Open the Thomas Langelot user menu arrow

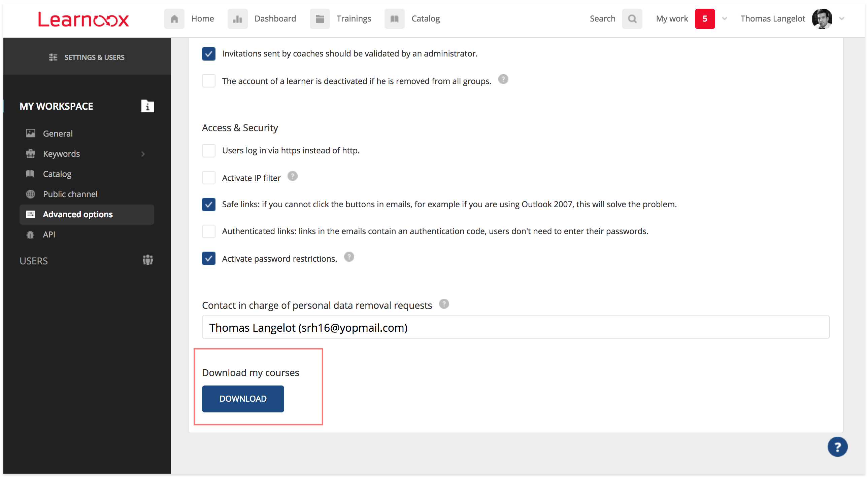(x=842, y=19)
